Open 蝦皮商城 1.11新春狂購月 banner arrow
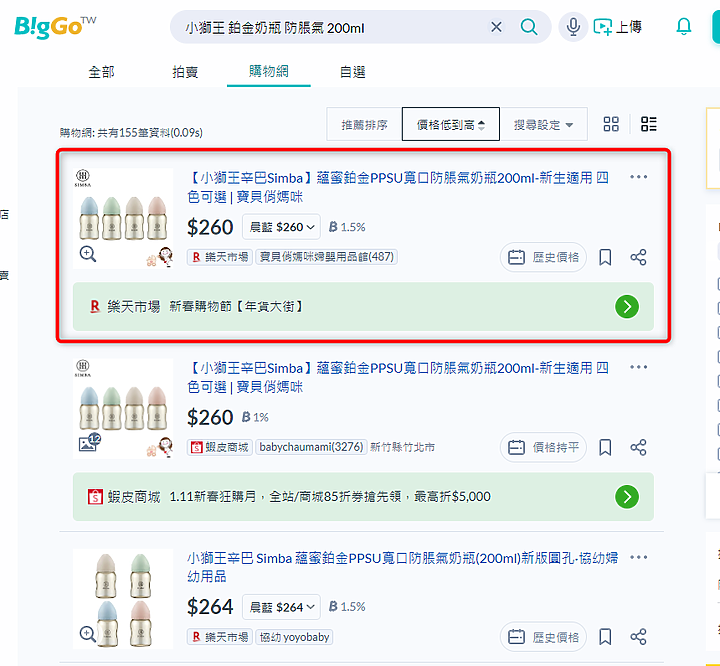Viewport: 720px width, 666px height. click(627, 497)
